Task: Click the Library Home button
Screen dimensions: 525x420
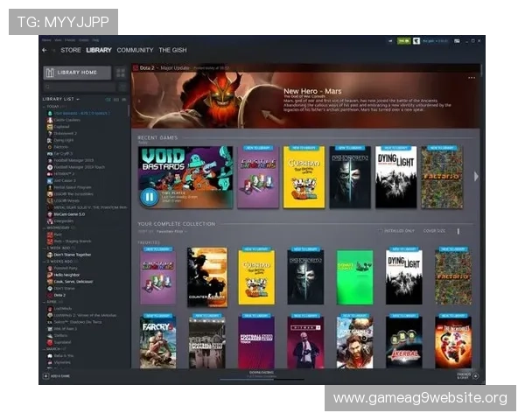Action: click(77, 72)
